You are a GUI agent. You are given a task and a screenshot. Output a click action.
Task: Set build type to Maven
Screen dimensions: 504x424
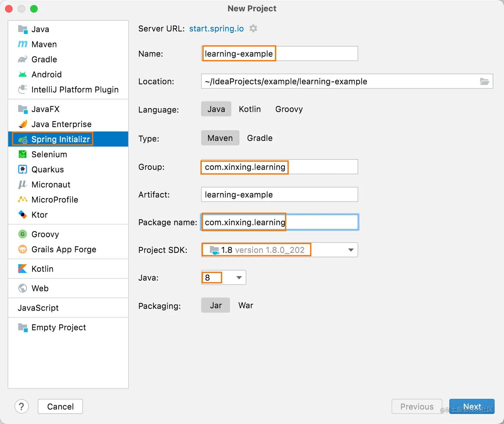(220, 138)
